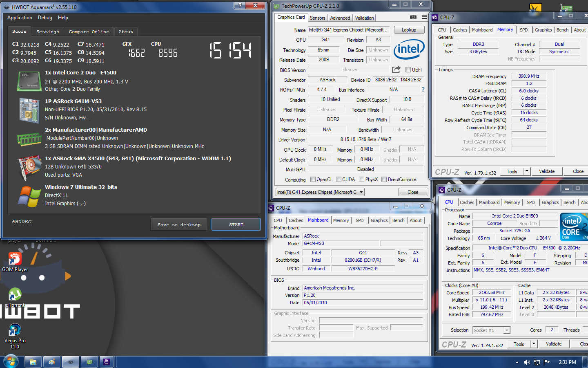The image size is (588, 368).
Task: Open the uTorrent desktop shortcut
Action: (15, 298)
